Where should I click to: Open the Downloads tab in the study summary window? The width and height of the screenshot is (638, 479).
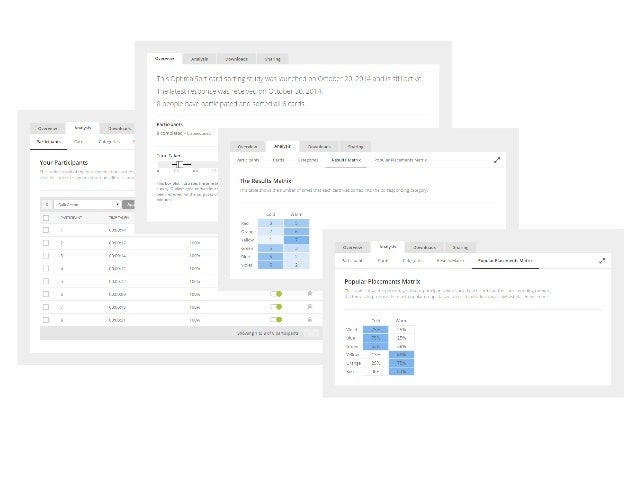[x=236, y=59]
